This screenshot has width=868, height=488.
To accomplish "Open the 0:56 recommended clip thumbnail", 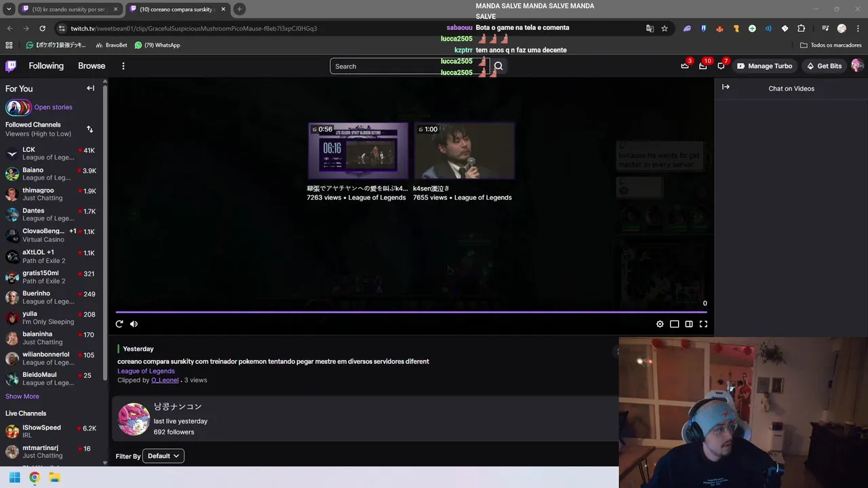I will click(x=358, y=150).
